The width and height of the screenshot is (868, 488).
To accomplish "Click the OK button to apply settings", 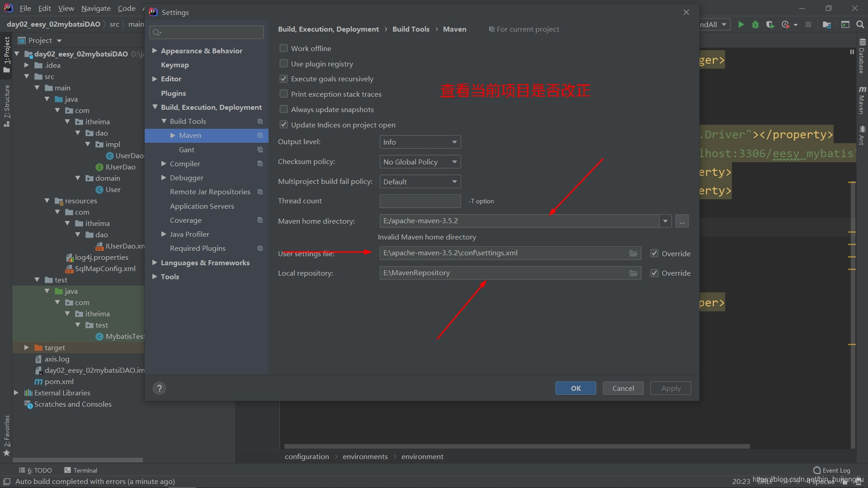I will (x=576, y=388).
